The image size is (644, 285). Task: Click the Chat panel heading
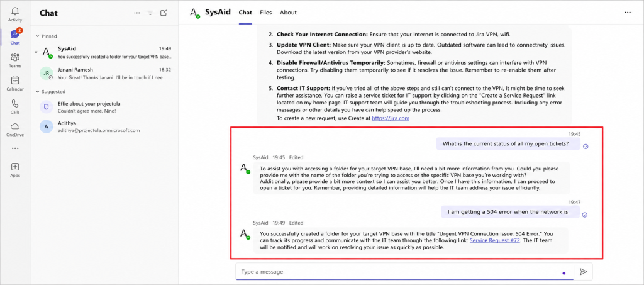point(48,13)
